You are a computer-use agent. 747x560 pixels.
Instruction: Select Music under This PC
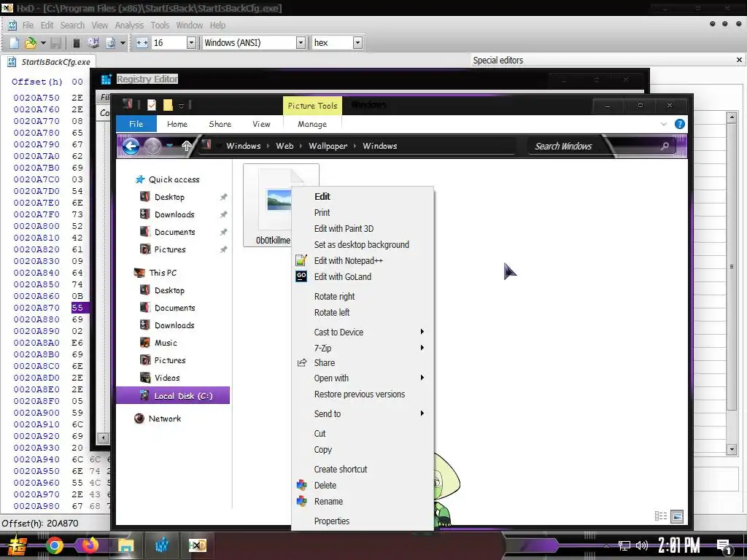[166, 343]
